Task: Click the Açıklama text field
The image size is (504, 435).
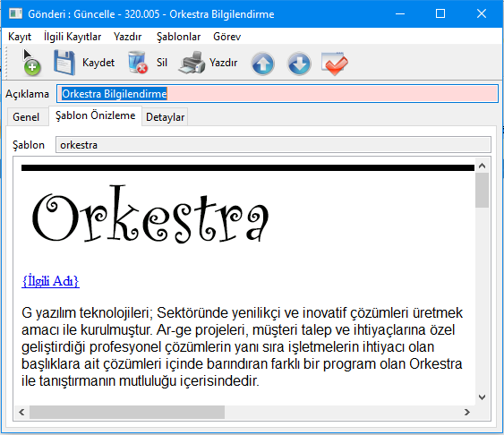Action: [278, 94]
